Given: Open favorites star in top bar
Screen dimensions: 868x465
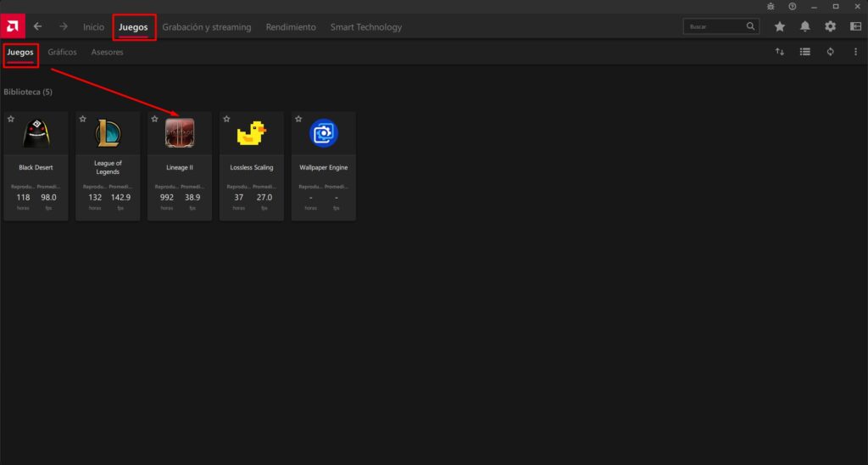Looking at the screenshot, I should click(780, 26).
